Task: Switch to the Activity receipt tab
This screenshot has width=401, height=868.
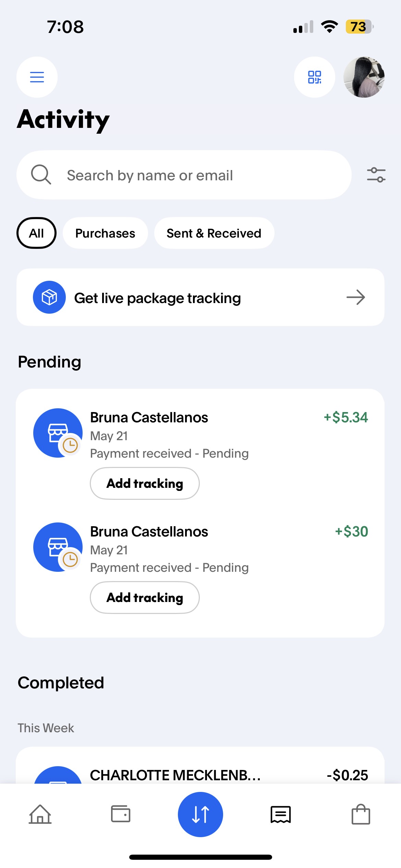Action: pos(281,814)
